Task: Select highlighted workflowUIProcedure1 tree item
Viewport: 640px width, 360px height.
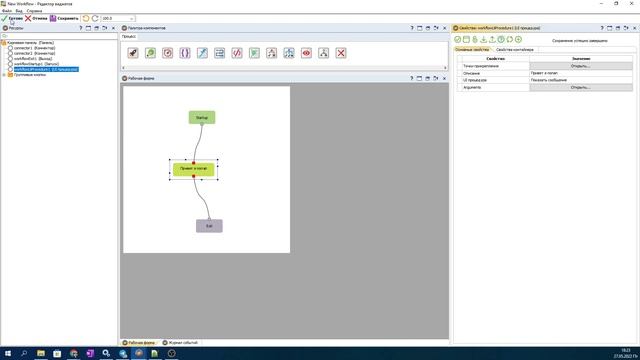Action: click(46, 69)
